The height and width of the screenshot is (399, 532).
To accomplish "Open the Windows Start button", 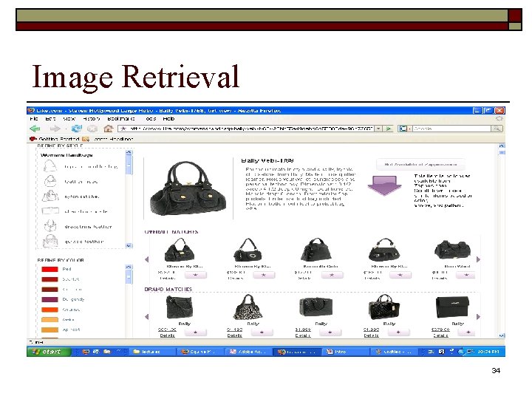I will click(x=49, y=352).
